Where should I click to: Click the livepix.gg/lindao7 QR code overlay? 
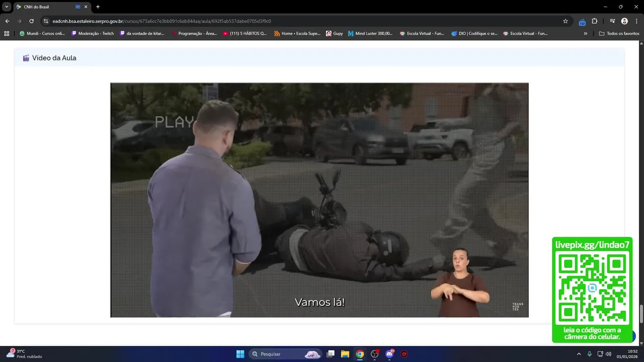click(x=592, y=290)
